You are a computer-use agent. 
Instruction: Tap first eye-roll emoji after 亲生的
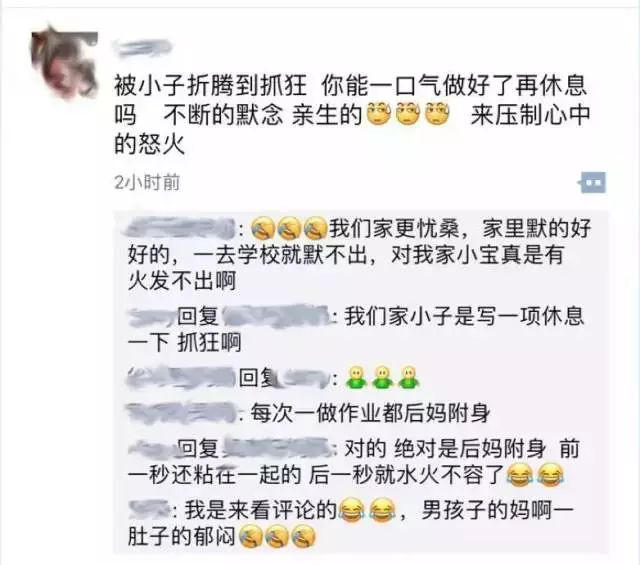coord(379,114)
